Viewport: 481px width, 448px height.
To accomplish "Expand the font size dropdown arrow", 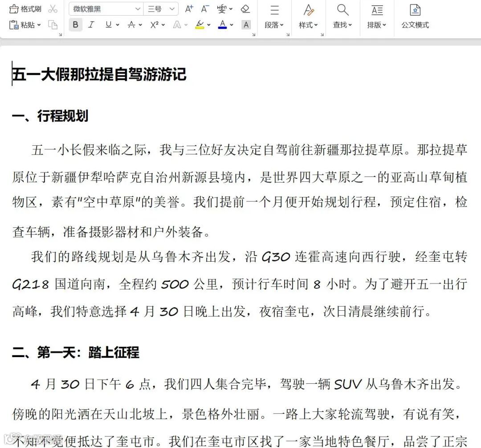I will coord(172,9).
